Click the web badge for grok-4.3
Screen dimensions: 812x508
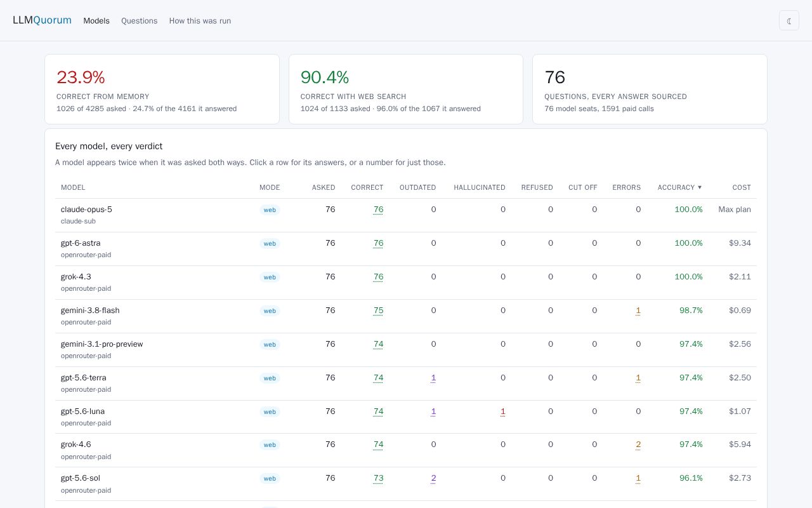click(270, 277)
